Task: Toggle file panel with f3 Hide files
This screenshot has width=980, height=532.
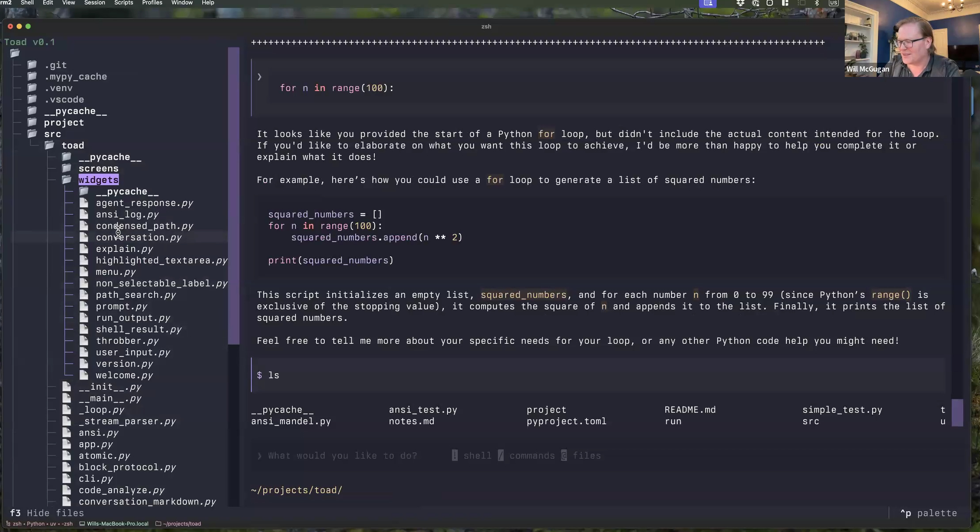Action: pos(47,513)
